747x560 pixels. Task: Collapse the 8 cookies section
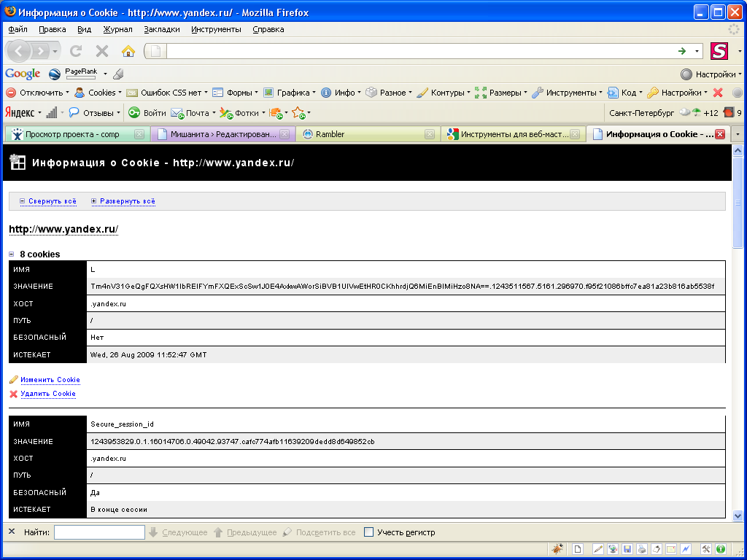12,254
